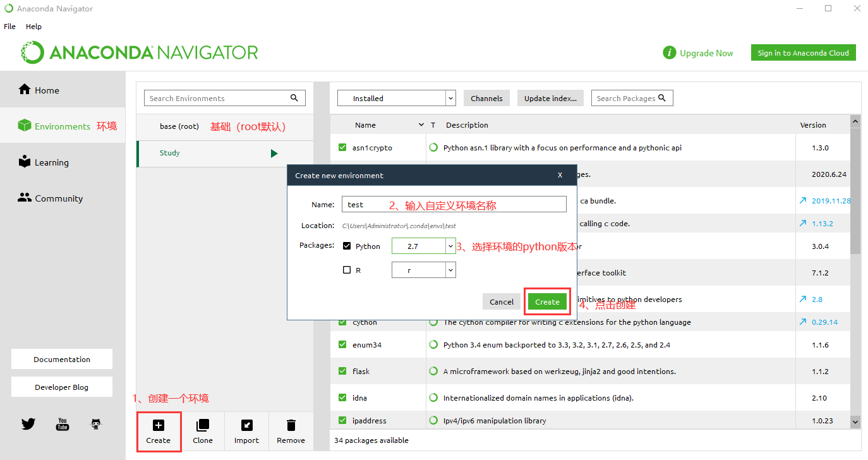This screenshot has width=868, height=460.
Task: Click the status circle icon for flask
Action: [x=433, y=371]
